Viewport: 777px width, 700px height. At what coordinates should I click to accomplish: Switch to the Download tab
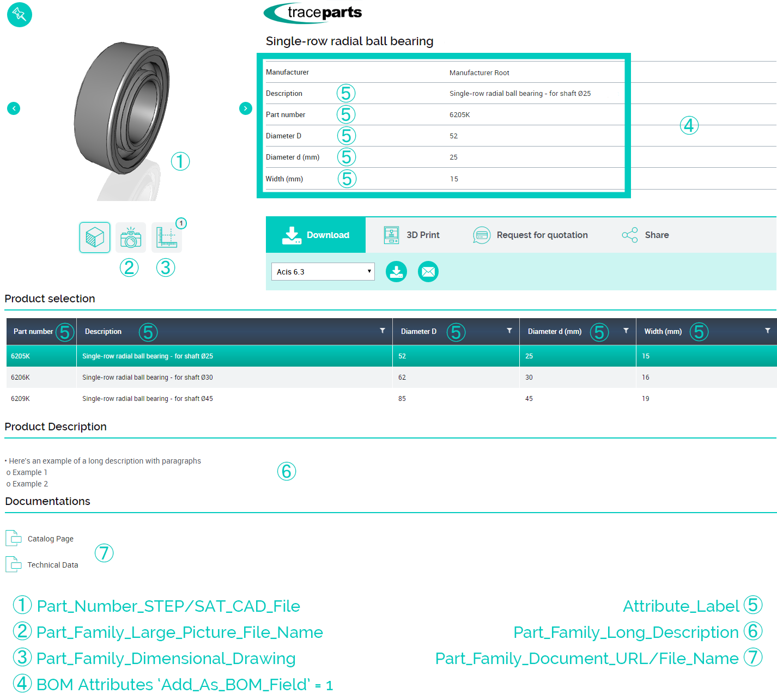[315, 235]
